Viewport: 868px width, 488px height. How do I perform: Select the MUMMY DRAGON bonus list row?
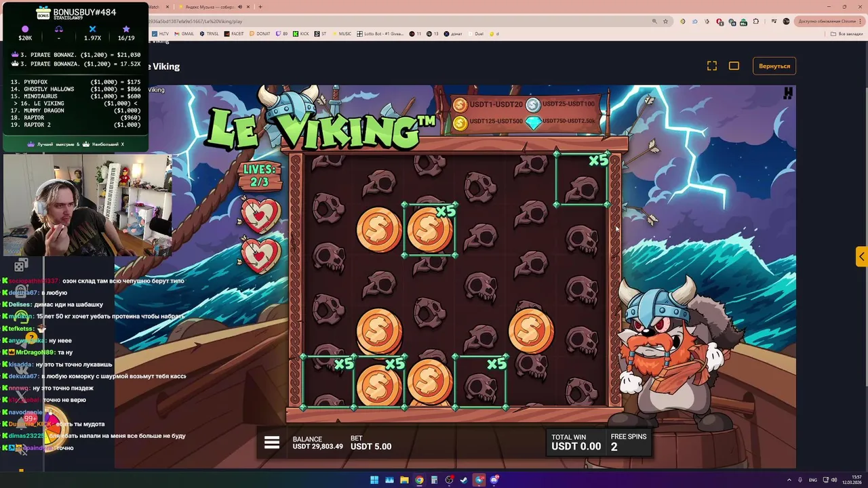click(x=75, y=110)
